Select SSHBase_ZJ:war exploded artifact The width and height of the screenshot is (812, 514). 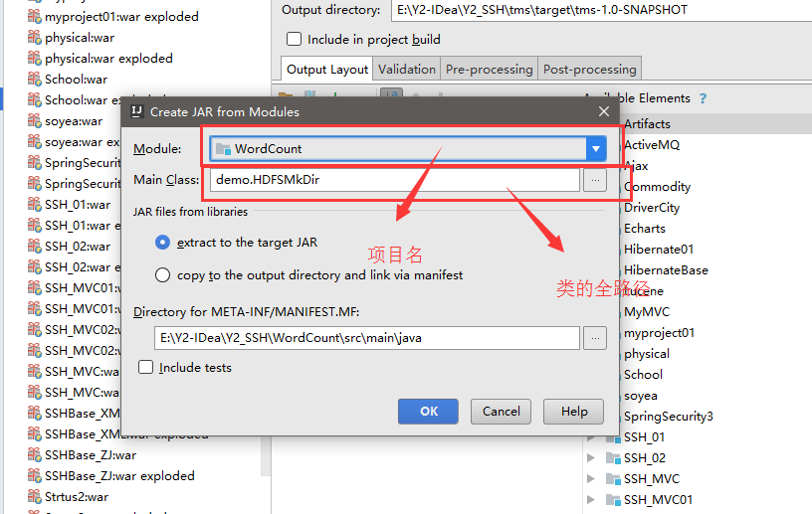(x=119, y=475)
